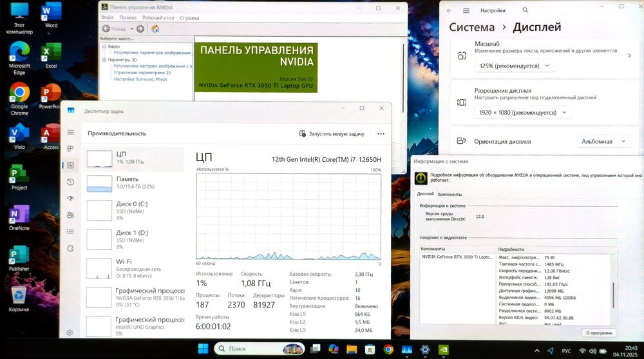Open the OneNote desktop shortcut
Image resolution: width=644 pixels, height=359 pixels.
[19, 218]
